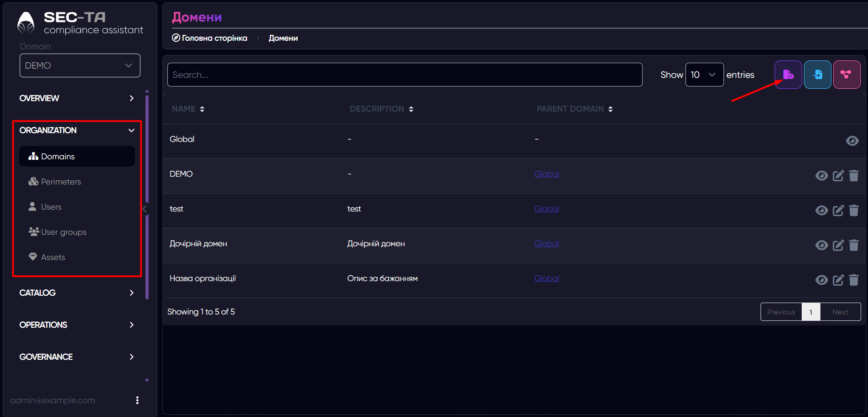Open the DEMO domain selector dropdown
This screenshot has height=417, width=868.
point(80,65)
